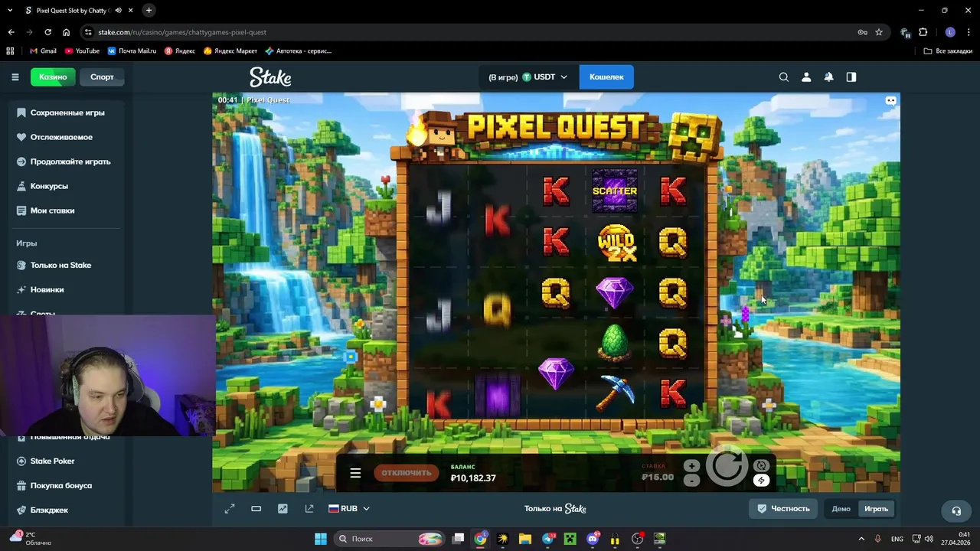Expand the USDT balance dropdown
Viewport: 980px width, 551px height.
click(528, 77)
